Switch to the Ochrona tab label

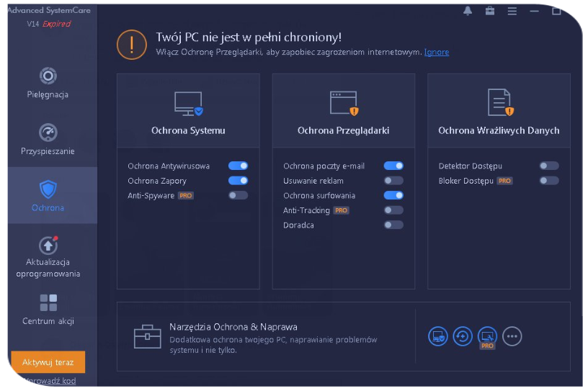point(48,208)
